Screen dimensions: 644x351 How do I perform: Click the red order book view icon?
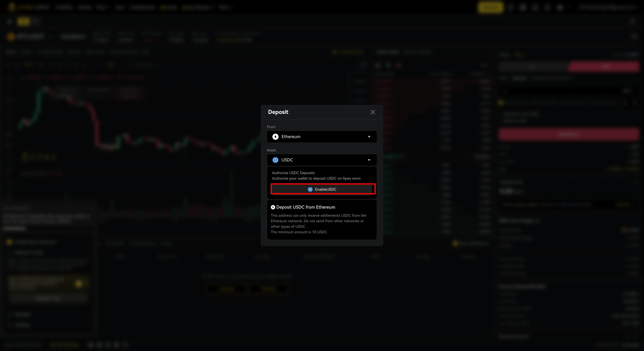(399, 65)
